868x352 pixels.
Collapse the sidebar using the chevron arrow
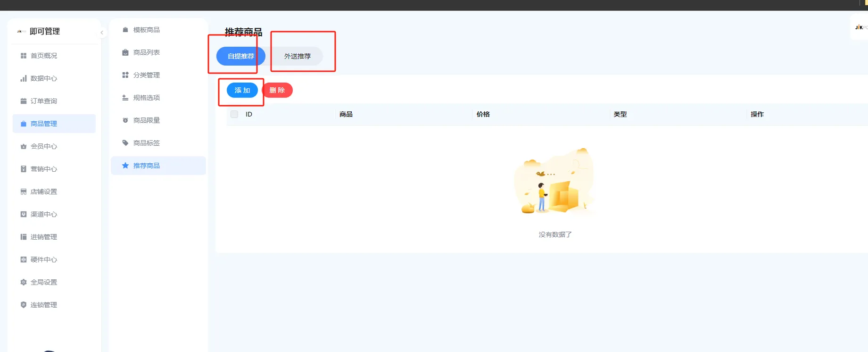pyautogui.click(x=102, y=33)
